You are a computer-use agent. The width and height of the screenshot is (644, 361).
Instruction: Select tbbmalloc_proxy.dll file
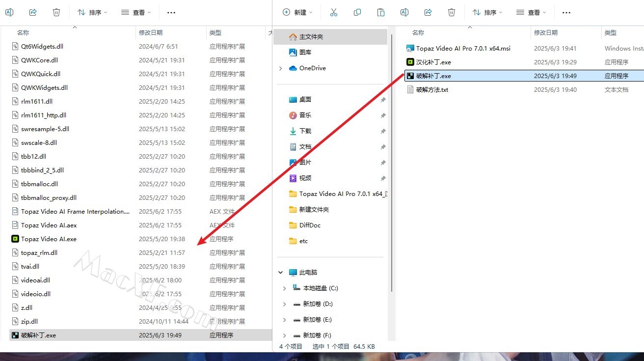tap(44, 197)
